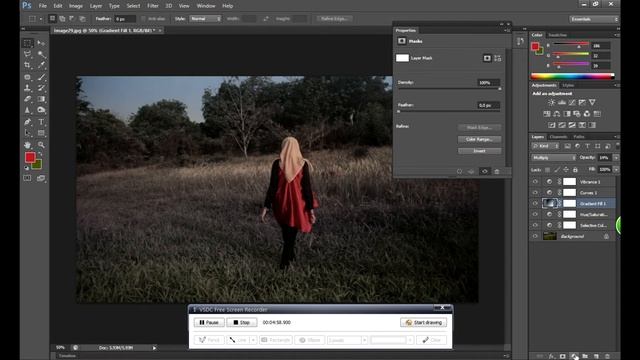Select the Sharpen/Blur tool
The width and height of the screenshot is (640, 360).
(x=27, y=110)
